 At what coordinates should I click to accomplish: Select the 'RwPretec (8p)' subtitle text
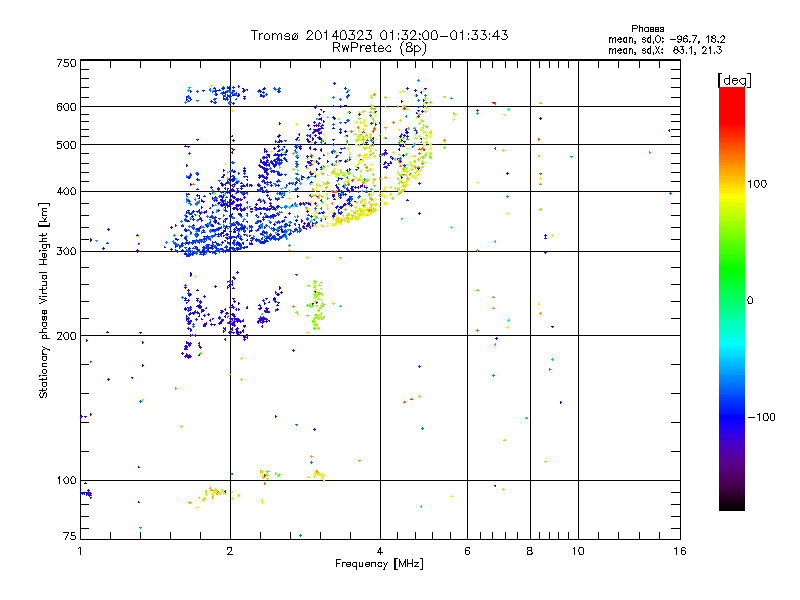[x=379, y=48]
